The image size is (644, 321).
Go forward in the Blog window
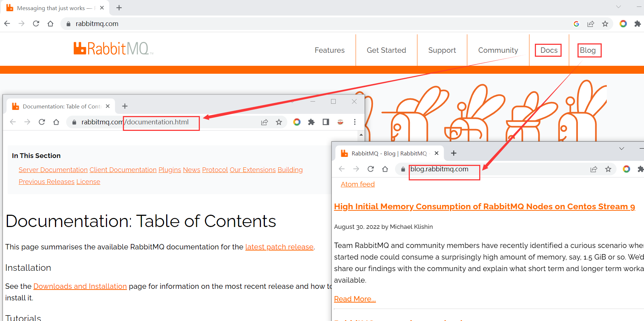(x=356, y=169)
